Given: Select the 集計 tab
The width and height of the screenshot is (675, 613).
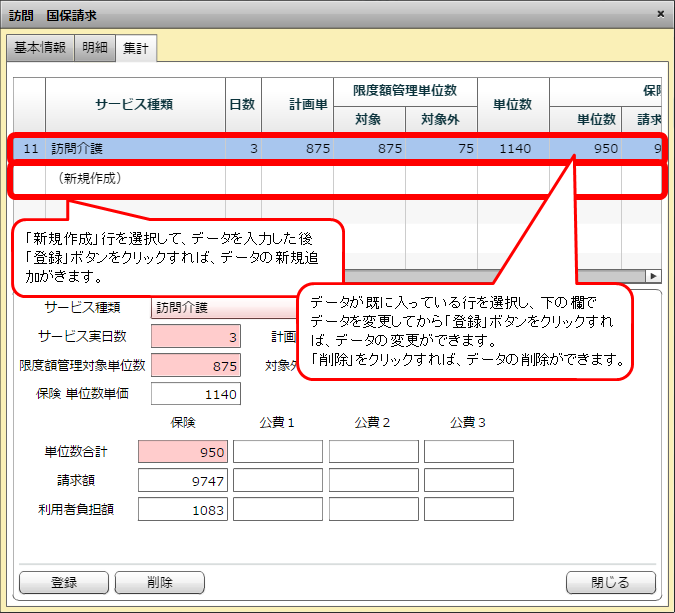Looking at the screenshot, I should 135,48.
